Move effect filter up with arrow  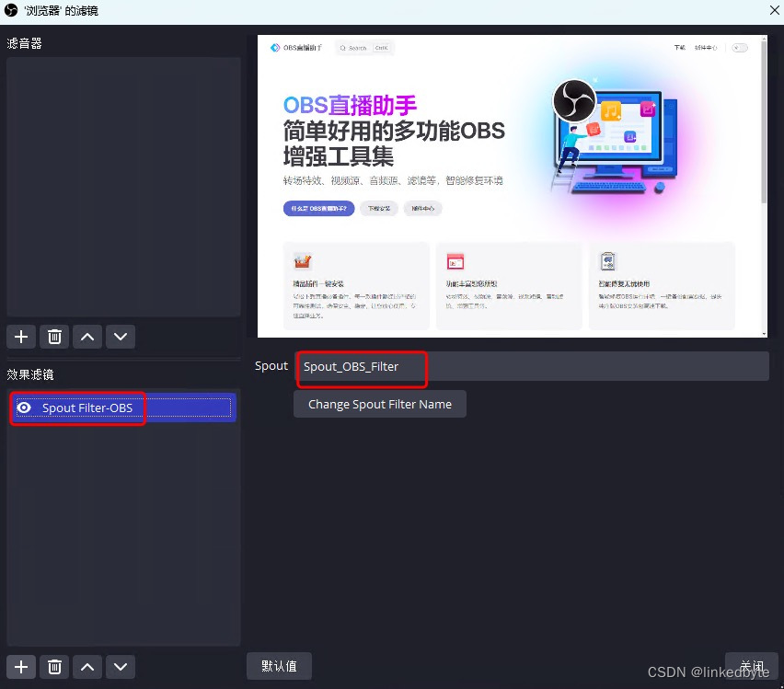click(87, 667)
